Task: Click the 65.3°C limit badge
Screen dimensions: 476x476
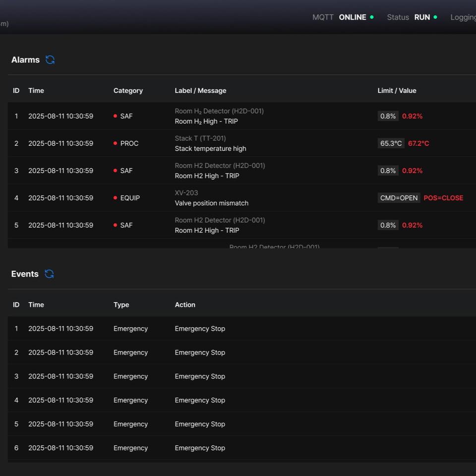Action: 391,143
